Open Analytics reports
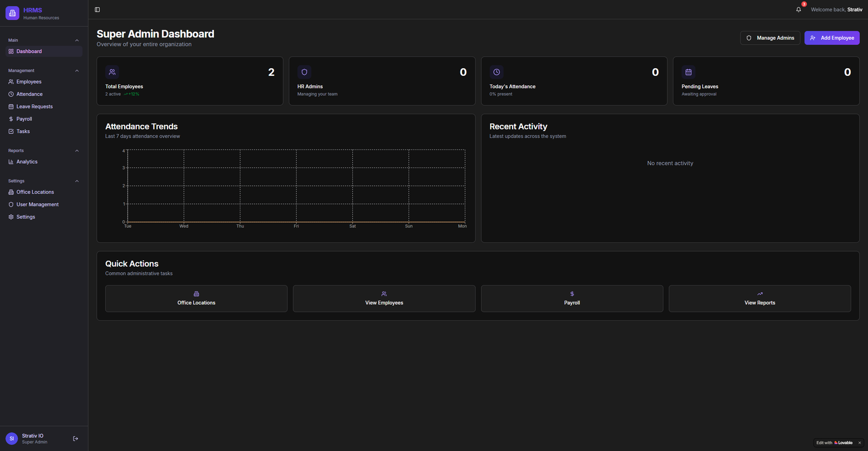This screenshot has height=451, width=868. (x=44, y=162)
